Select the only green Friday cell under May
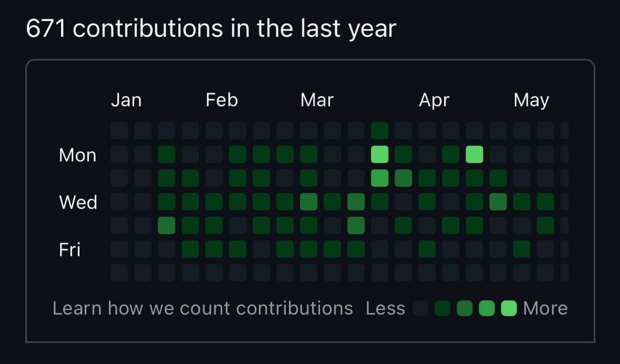 tap(522, 249)
